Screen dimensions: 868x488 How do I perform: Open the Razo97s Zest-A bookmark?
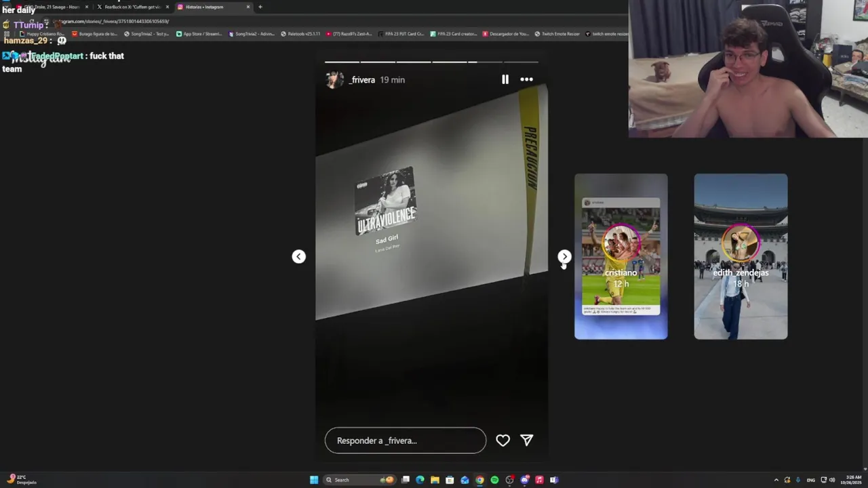click(x=349, y=34)
